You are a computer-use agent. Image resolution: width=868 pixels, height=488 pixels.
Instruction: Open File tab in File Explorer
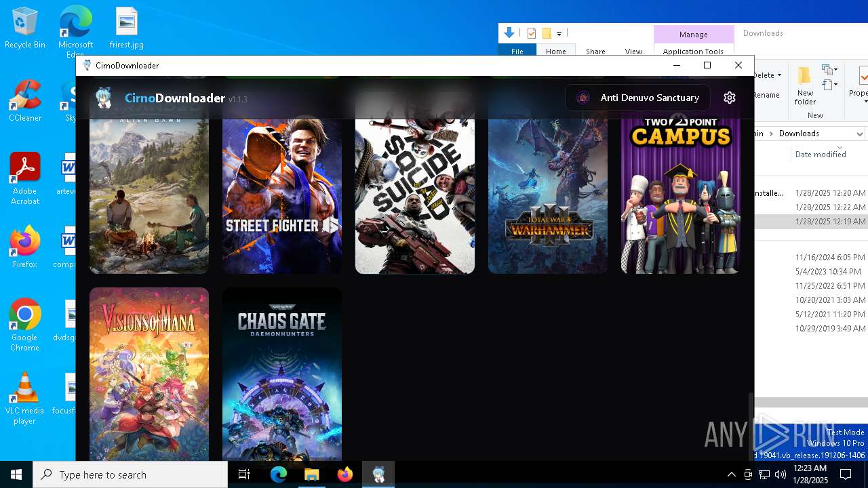coord(517,52)
